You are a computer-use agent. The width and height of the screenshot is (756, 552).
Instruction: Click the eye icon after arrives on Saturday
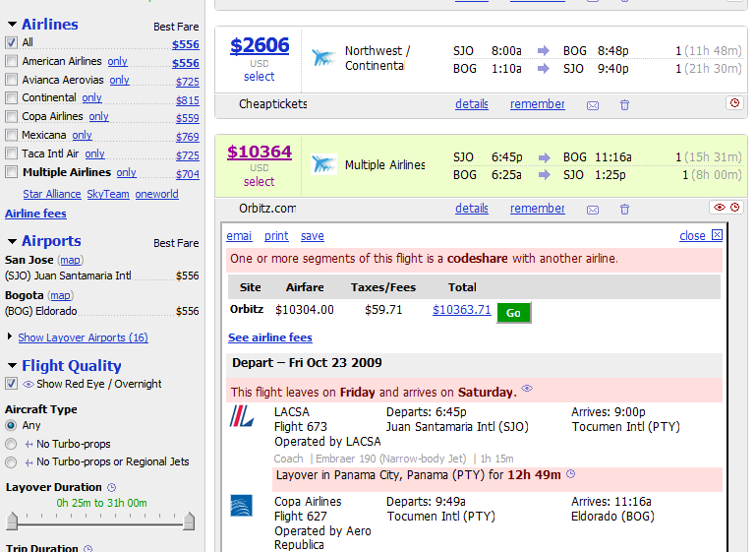click(527, 388)
